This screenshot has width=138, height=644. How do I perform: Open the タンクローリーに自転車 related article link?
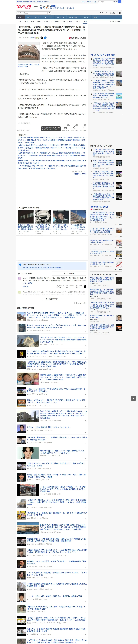tap(52, 167)
